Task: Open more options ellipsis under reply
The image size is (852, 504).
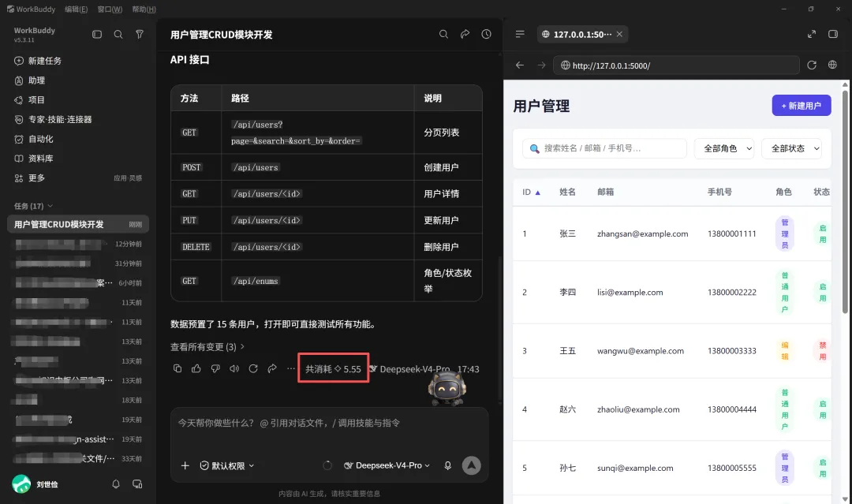Action: (291, 369)
